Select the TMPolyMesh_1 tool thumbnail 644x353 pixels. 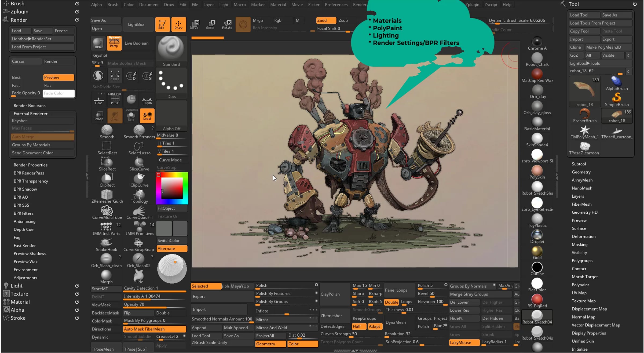585,132
